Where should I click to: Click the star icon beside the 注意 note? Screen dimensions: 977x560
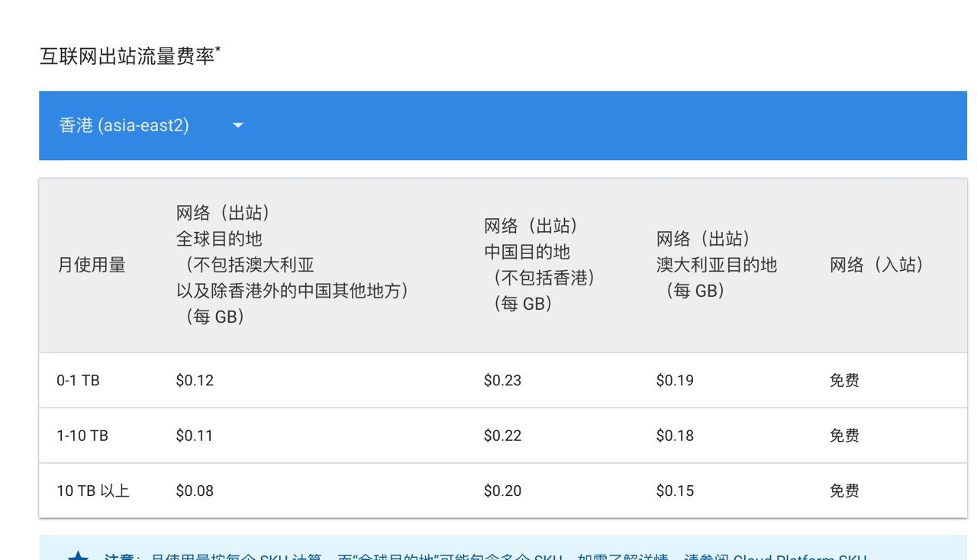[77, 555]
